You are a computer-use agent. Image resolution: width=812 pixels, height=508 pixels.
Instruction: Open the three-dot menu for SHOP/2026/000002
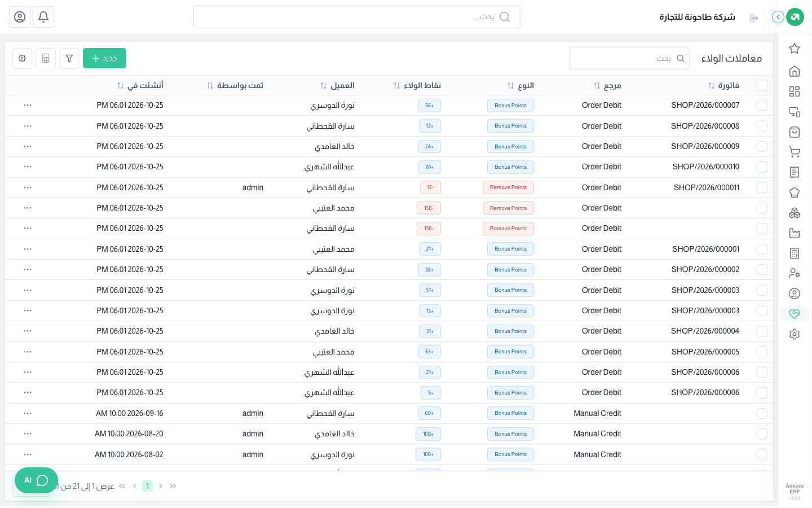coord(28,269)
